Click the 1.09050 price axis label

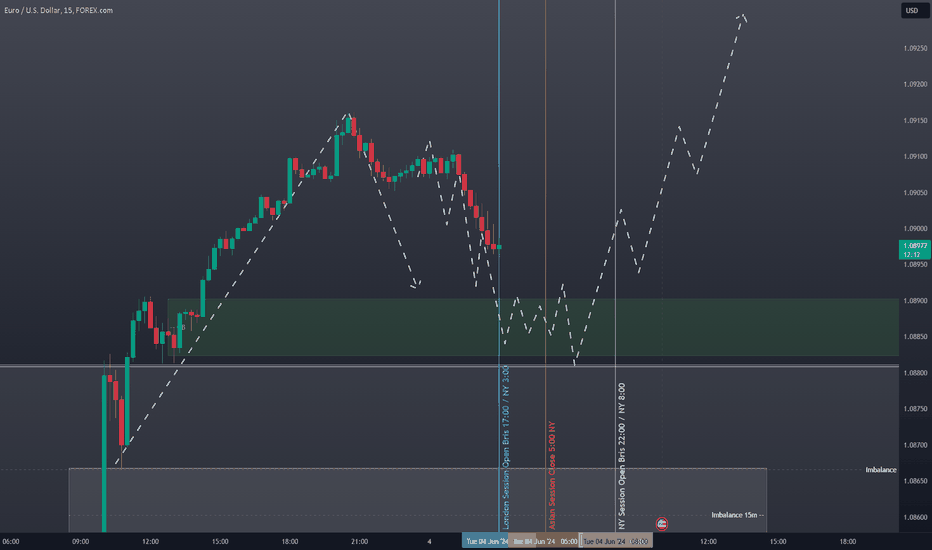pos(915,193)
